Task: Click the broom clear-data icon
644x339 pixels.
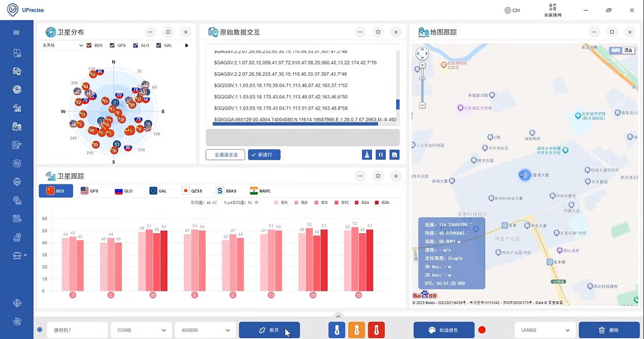Action: (367, 154)
